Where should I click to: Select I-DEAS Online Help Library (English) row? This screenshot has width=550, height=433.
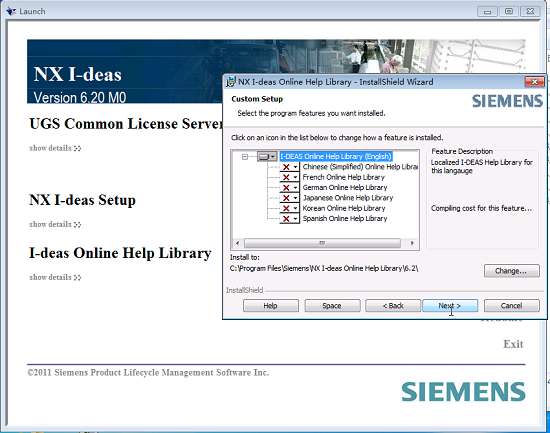click(336, 156)
